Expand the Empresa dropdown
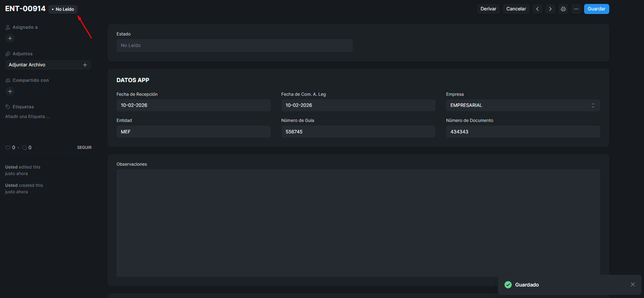The image size is (644, 298). (x=522, y=105)
